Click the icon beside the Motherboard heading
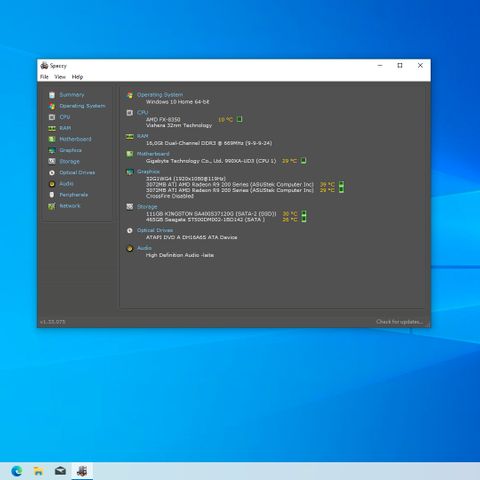Screen dimensions: 480x480 [130, 154]
